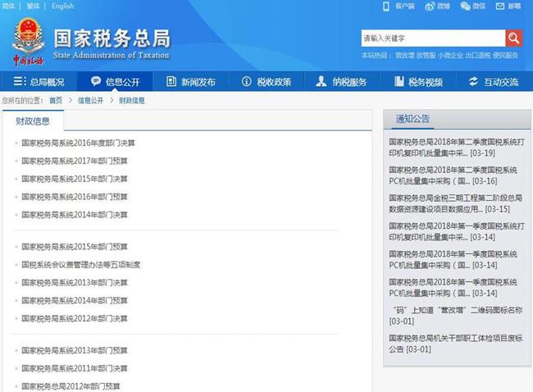Open the Weibo icon in header

(x=430, y=6)
